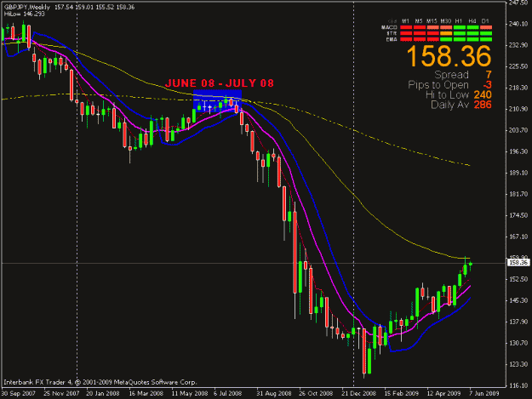This screenshot has height=399, width=532.
Task: Click the Spread value 7
Action: pos(489,75)
